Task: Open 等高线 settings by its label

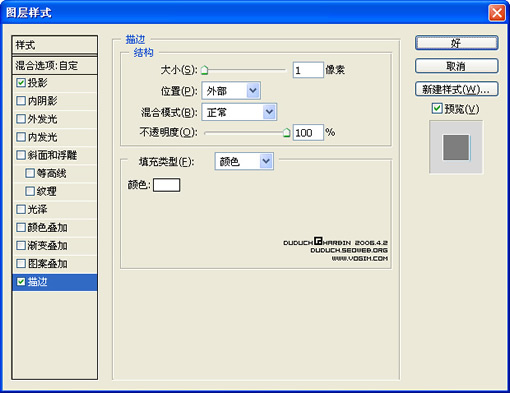Action: coord(51,173)
